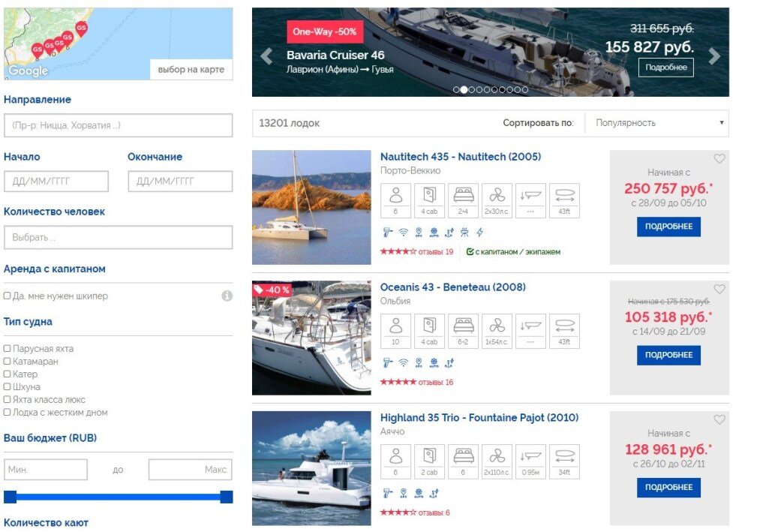Open the Начало date picker field
Screen dimensions: 760x532
click(x=56, y=182)
